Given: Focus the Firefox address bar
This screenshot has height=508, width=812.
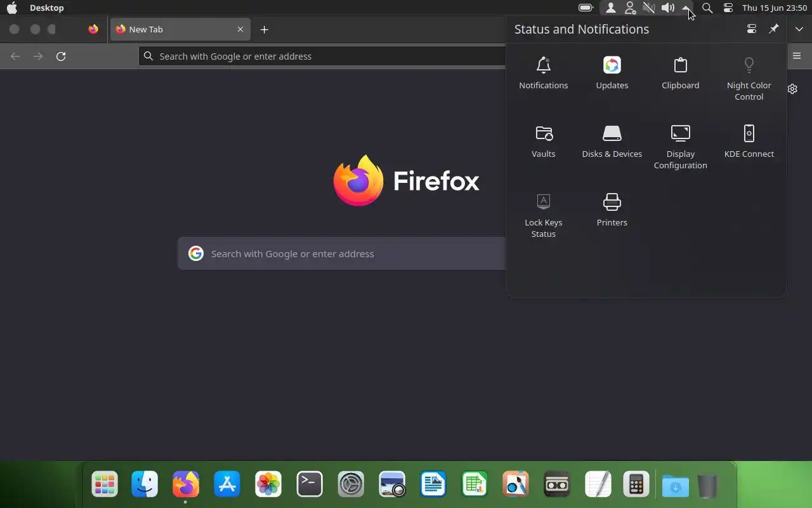Looking at the screenshot, I should [322, 56].
